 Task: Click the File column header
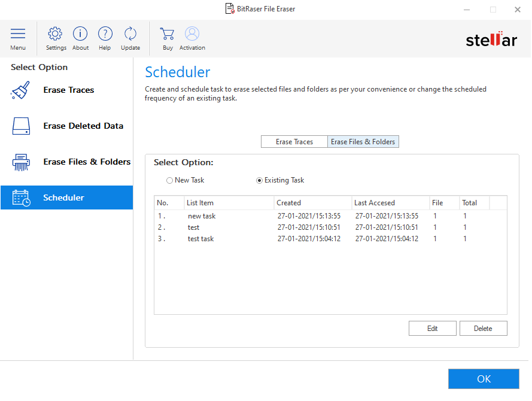coord(445,203)
